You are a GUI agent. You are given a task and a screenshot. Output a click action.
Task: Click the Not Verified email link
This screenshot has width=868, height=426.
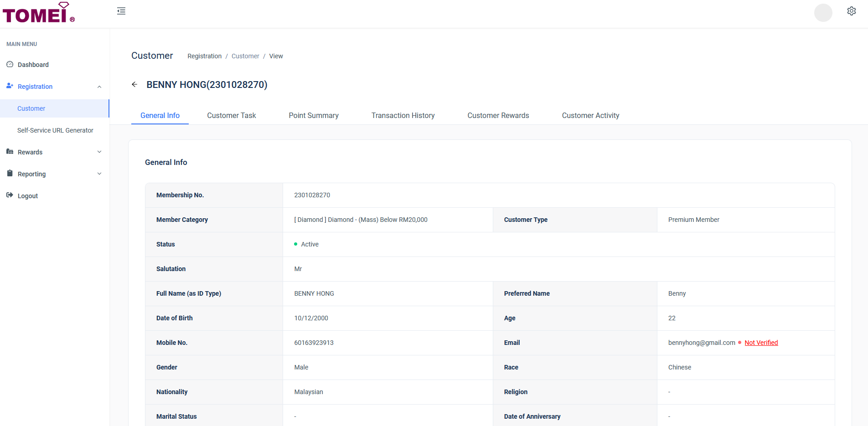tap(761, 343)
